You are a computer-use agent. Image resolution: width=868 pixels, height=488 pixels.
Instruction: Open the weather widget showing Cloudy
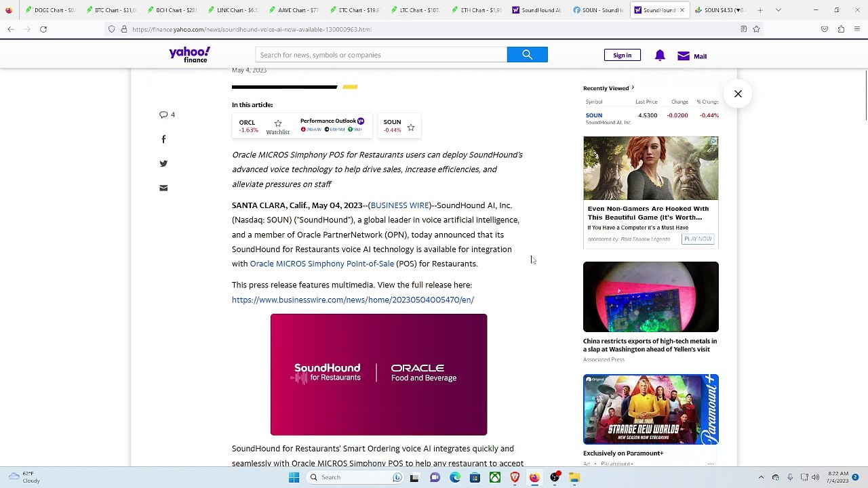24,477
